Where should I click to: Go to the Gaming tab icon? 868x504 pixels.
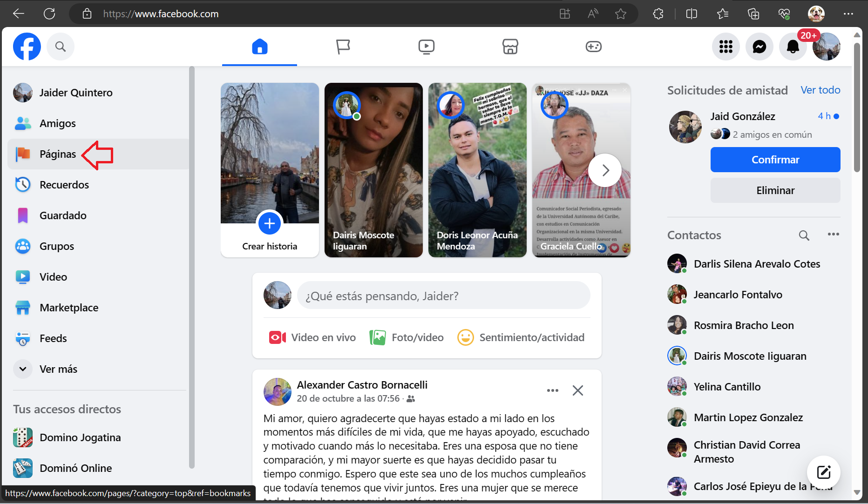coord(593,47)
